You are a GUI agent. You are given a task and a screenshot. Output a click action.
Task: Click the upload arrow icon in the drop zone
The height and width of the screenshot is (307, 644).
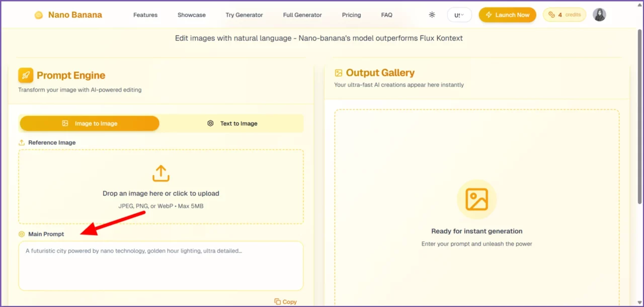point(161,173)
